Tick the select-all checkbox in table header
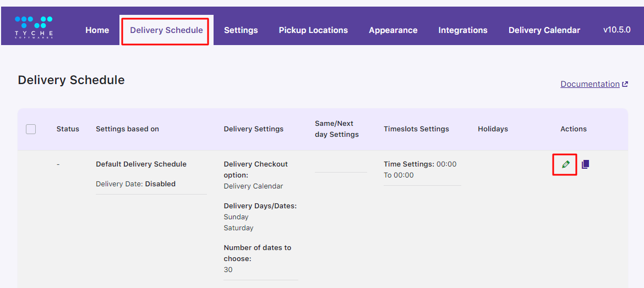This screenshot has width=644, height=288. [x=31, y=129]
